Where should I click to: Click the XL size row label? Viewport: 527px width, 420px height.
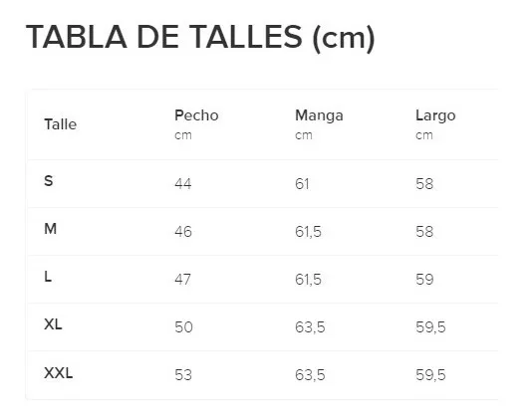tap(53, 324)
